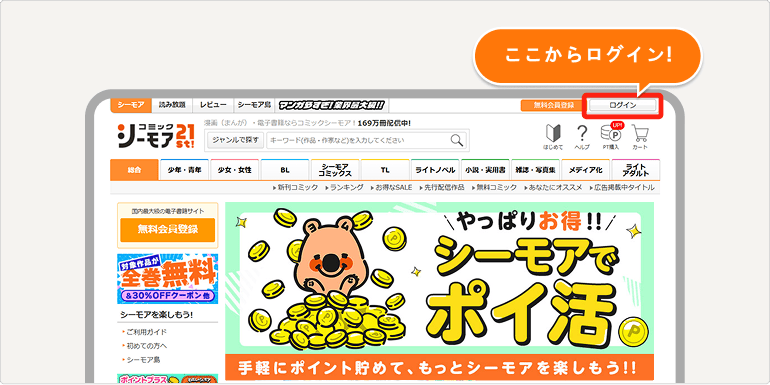Select the ライトノベル category tab

(435, 170)
